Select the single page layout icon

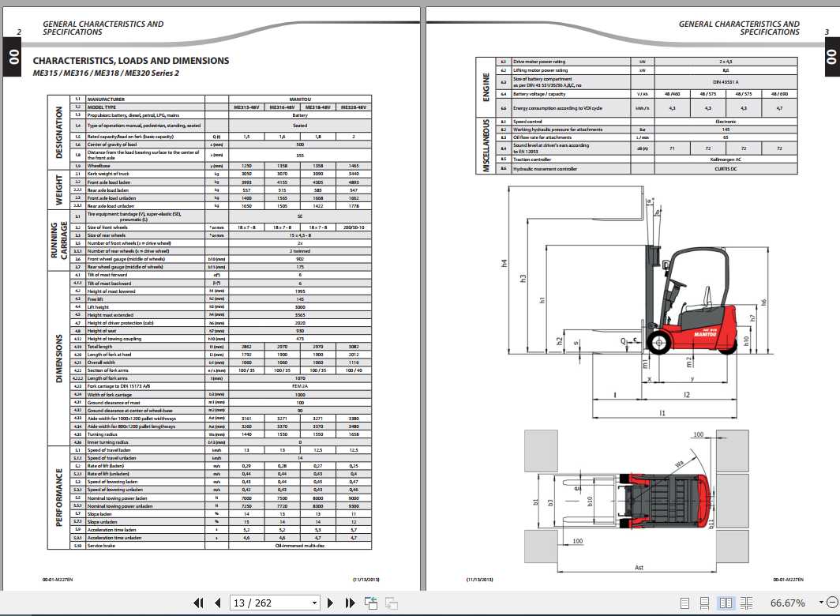(x=685, y=603)
